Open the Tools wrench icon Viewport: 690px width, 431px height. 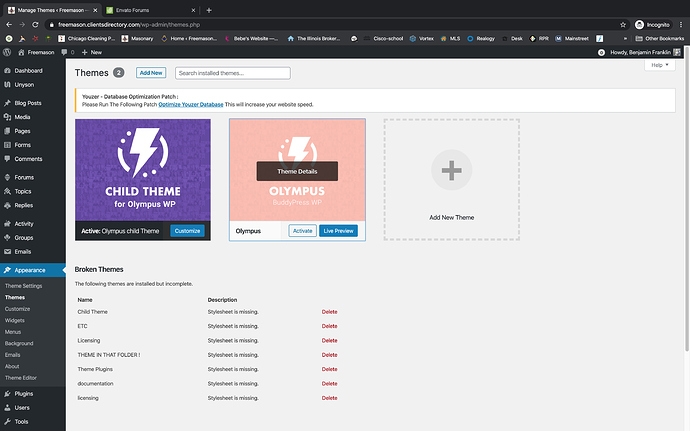pos(7,422)
